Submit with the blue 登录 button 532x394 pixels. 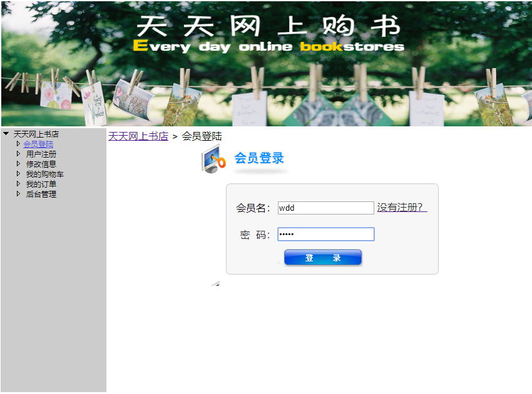point(323,258)
